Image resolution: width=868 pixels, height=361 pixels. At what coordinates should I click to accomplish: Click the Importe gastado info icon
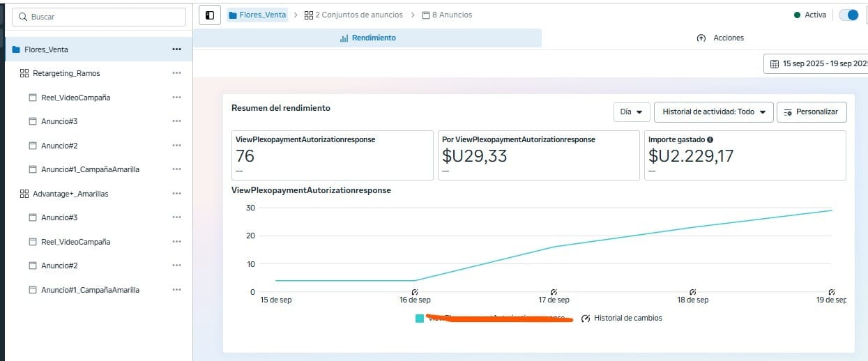coord(710,139)
